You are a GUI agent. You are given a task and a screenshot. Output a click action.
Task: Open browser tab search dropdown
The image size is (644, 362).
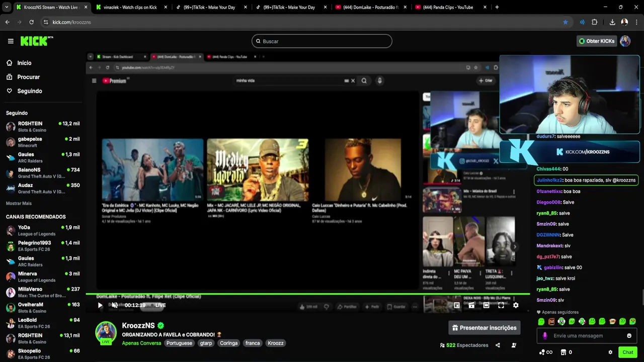[7, 8]
